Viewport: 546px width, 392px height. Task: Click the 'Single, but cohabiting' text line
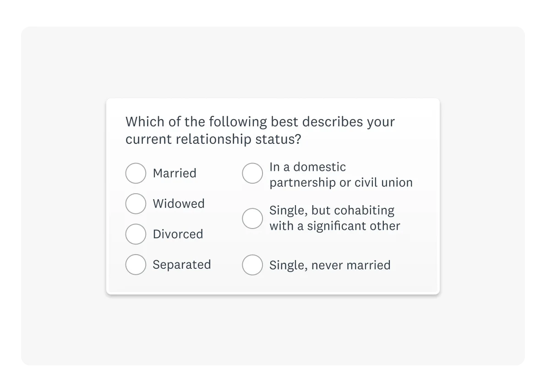pos(332,210)
